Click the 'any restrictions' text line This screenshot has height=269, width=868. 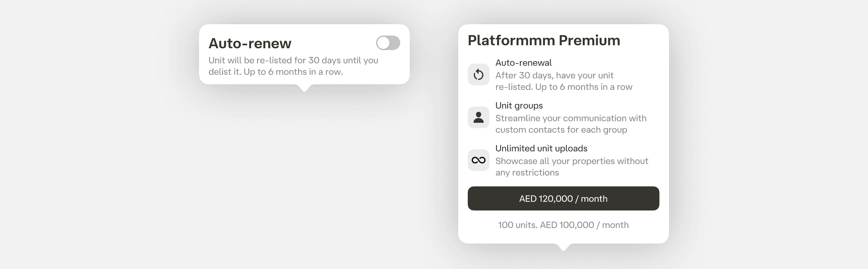pos(527,172)
